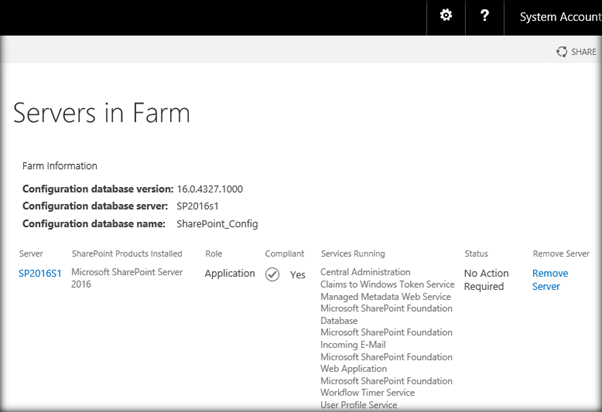Select the SharePoint Foundation Workflow Timer Service
This screenshot has width=602, height=412.
tap(386, 386)
